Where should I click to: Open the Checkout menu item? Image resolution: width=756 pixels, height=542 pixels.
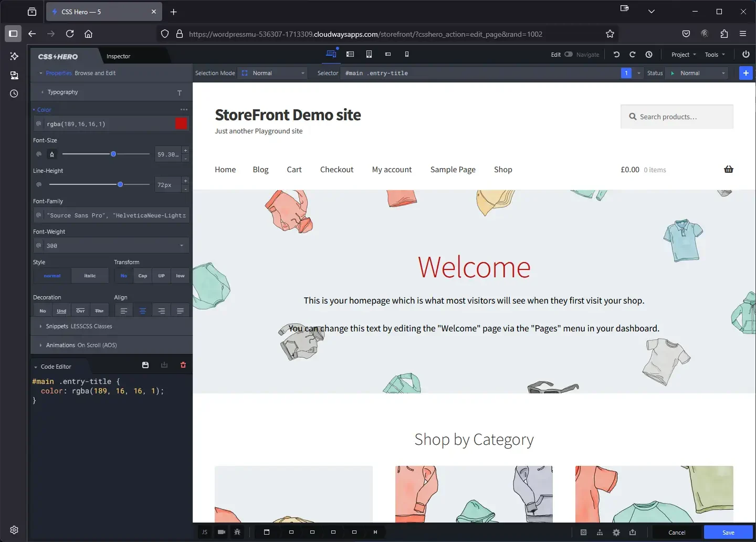tap(337, 170)
